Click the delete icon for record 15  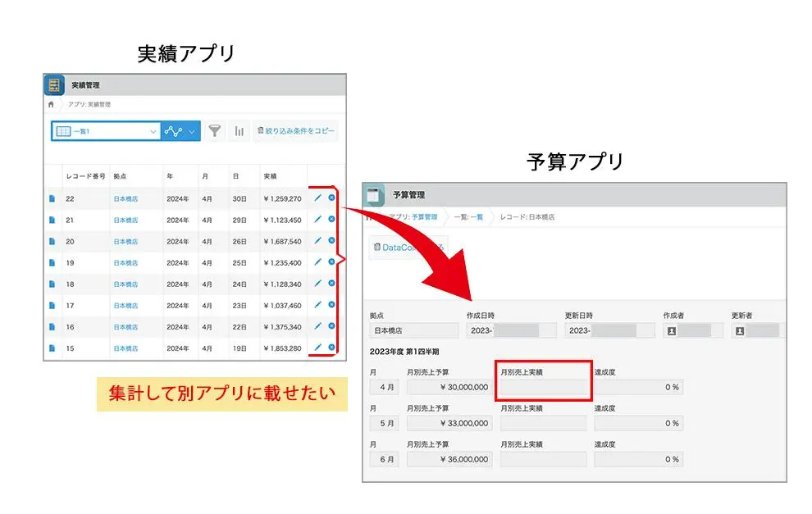(331, 348)
